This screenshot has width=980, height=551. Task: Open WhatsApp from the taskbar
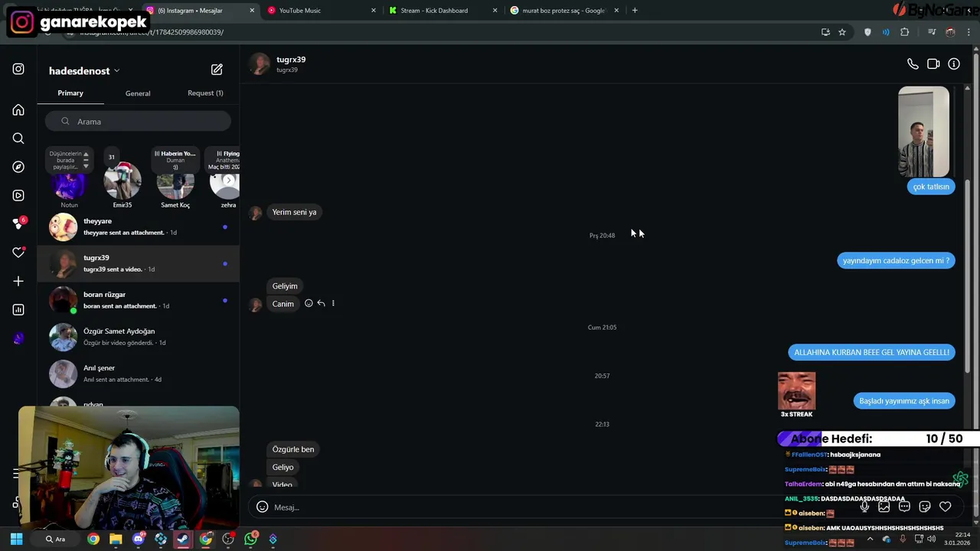point(251,539)
